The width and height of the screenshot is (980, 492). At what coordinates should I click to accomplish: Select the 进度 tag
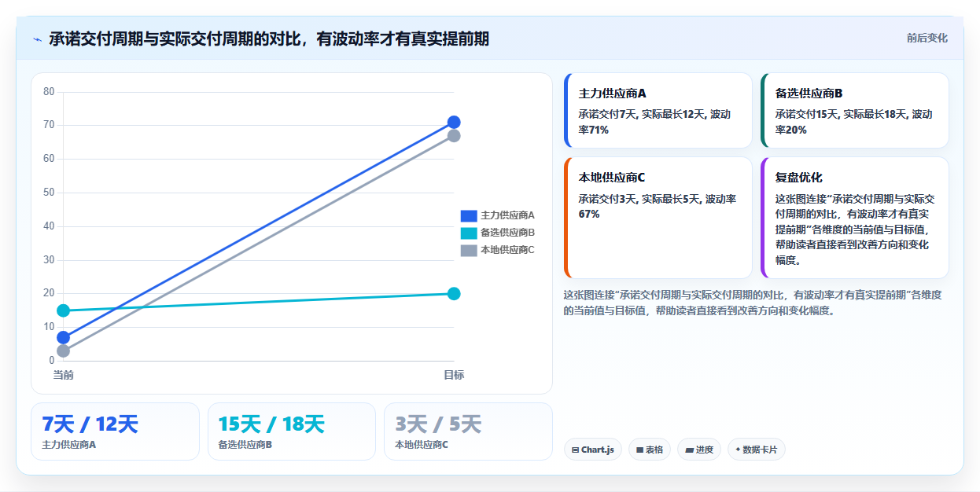699,450
